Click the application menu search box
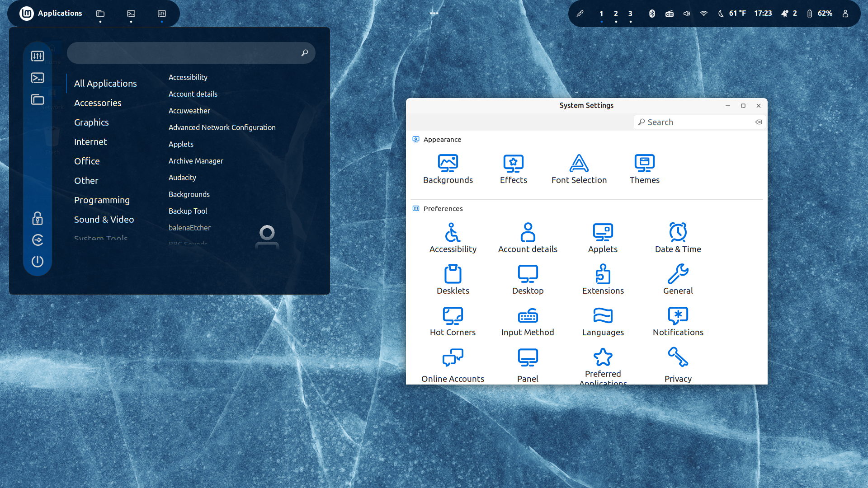868x488 pixels. (185, 53)
